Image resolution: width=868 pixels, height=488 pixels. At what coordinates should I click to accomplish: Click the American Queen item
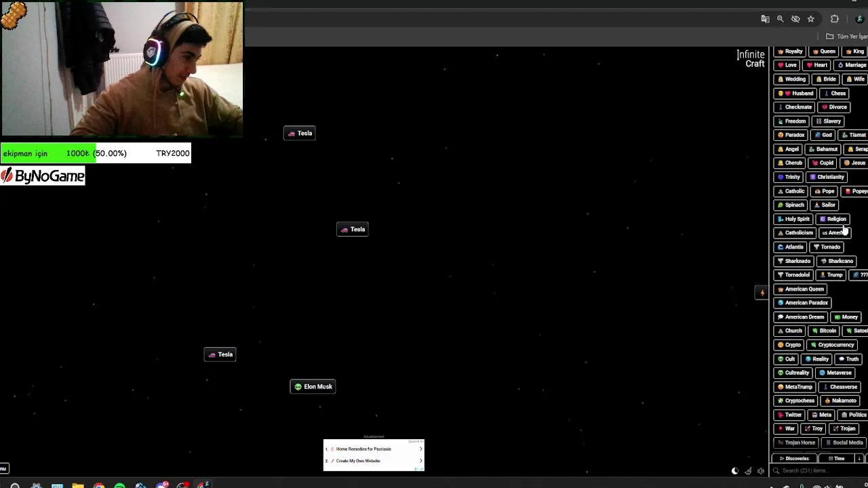click(x=801, y=289)
